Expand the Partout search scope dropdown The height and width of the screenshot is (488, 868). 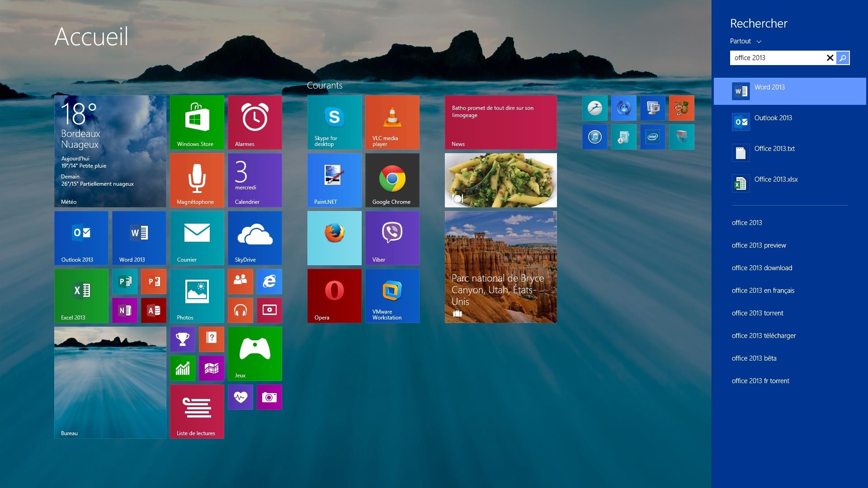pos(746,41)
